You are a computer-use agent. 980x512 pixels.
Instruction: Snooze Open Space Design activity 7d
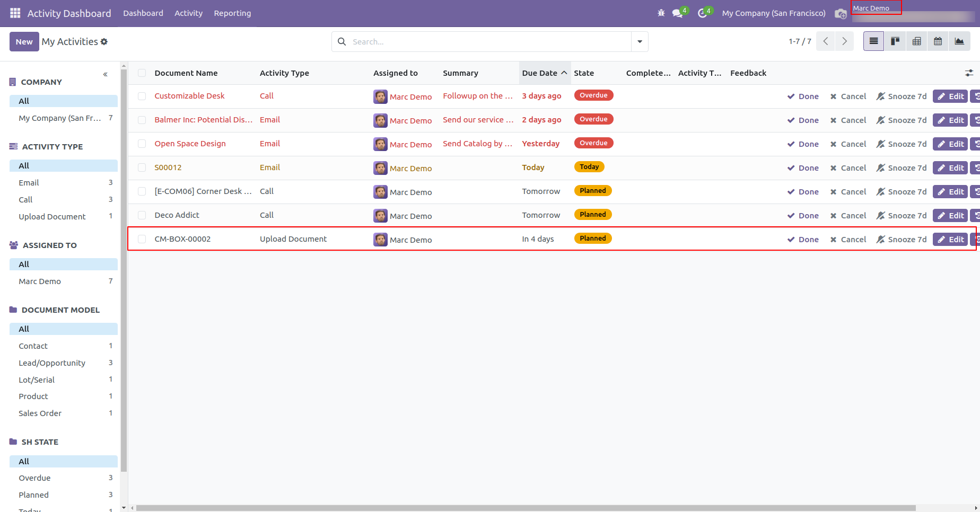tap(902, 144)
